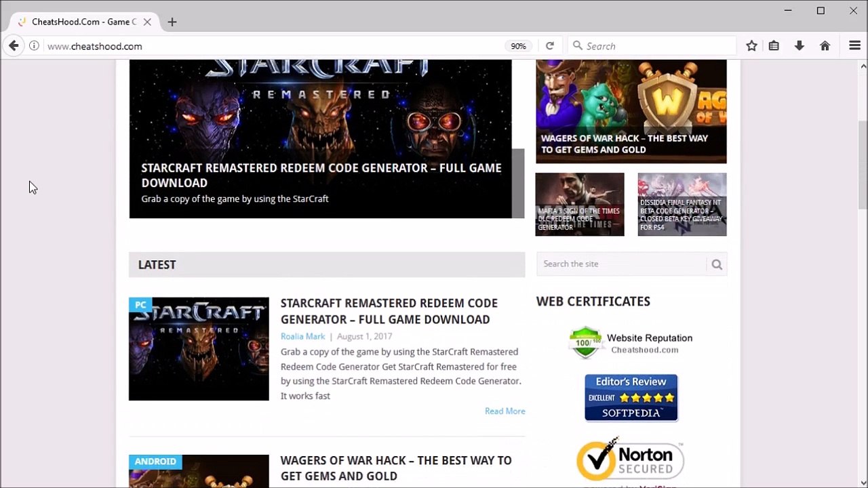Open the Mafia 3 Sign of the Times tile
Screen dimensions: 868x488
(580, 205)
